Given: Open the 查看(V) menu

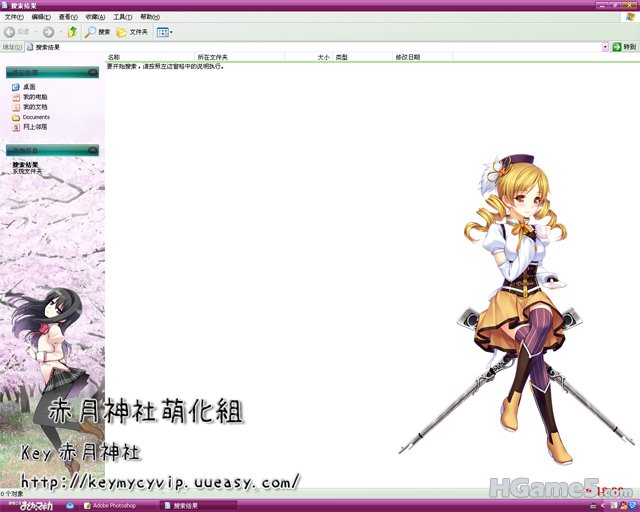Looking at the screenshot, I should [x=68, y=17].
